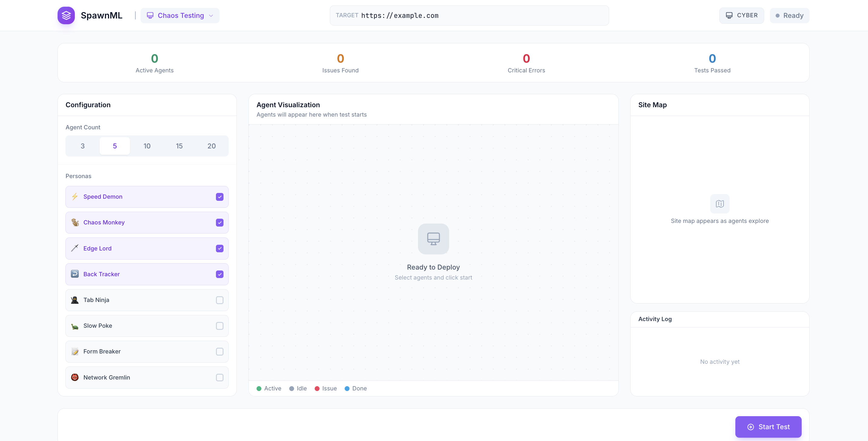
Task: Click the site map placeholder icon
Action: point(719,204)
